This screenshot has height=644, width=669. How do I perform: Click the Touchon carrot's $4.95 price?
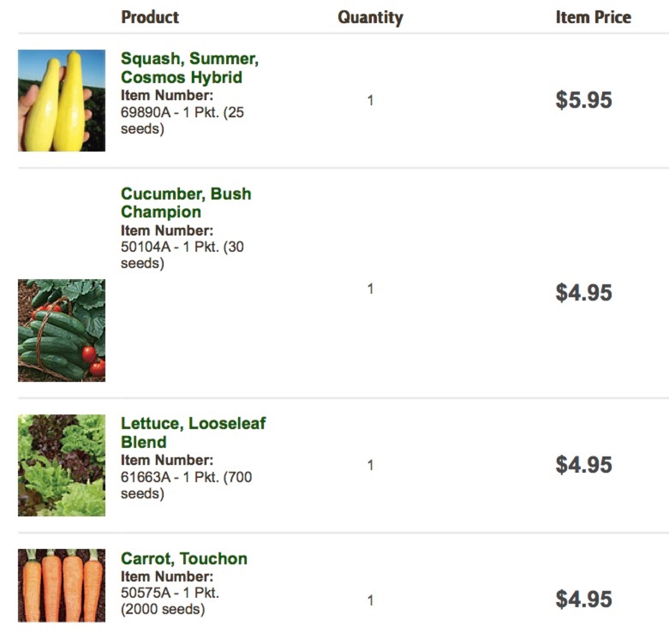point(584,599)
